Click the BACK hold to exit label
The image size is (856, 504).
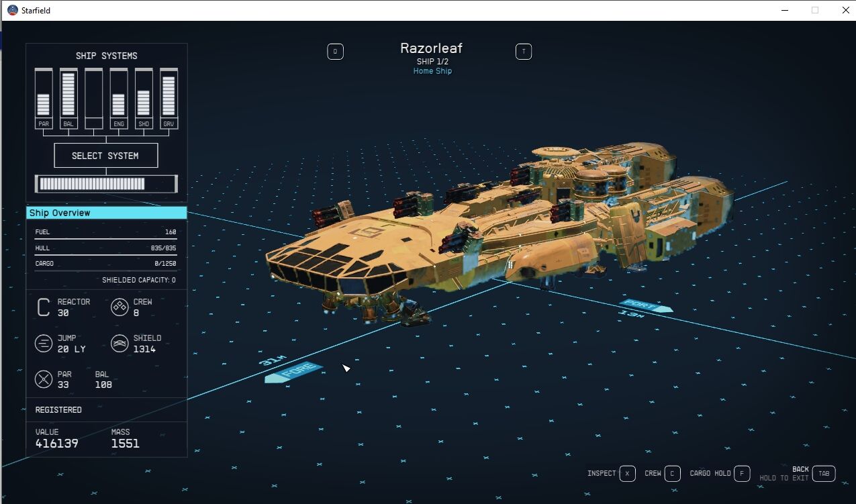[784, 474]
